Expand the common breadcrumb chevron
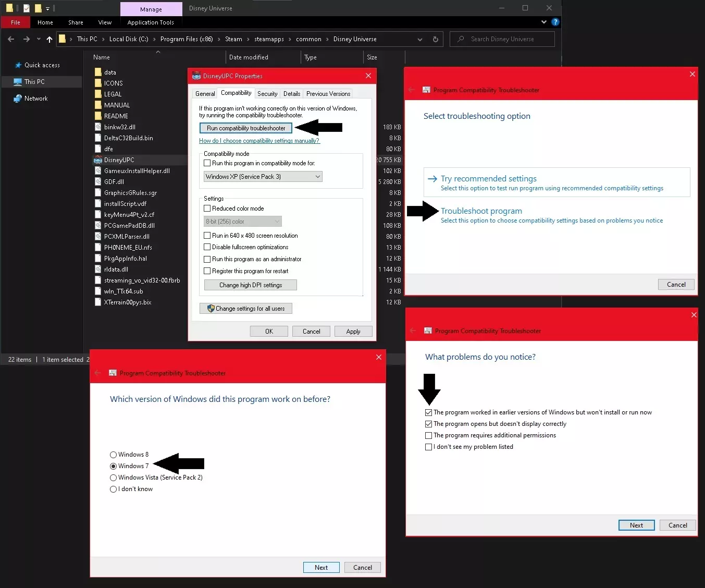Viewport: 705px width, 588px height. click(x=327, y=39)
